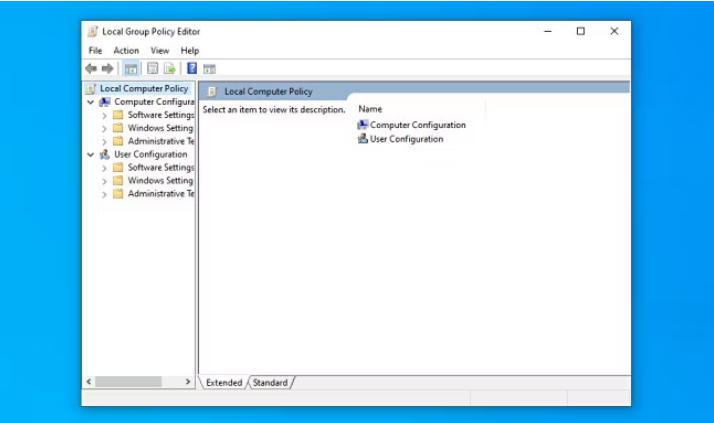The width and height of the screenshot is (714, 423).
Task: Click Computer Configuration icon in the tree
Action: [105, 102]
